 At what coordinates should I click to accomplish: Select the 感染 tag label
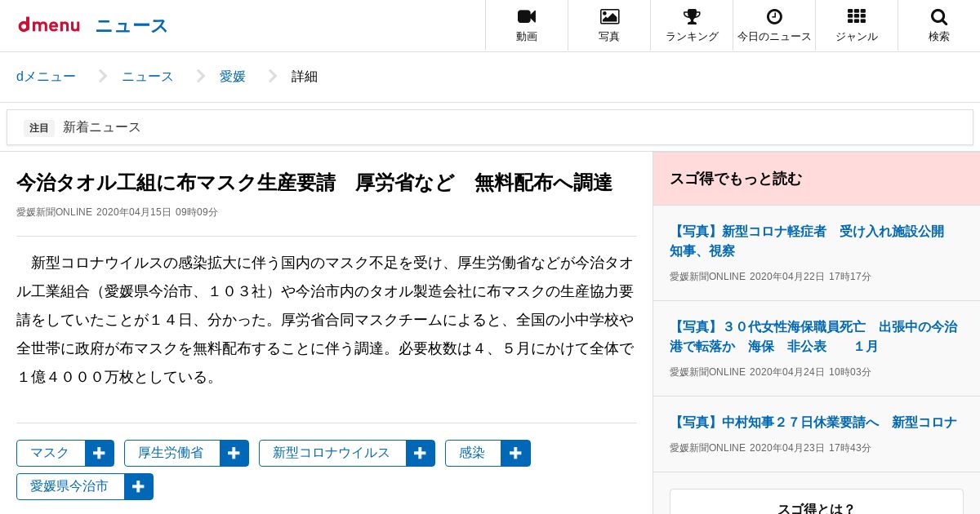coord(473,453)
